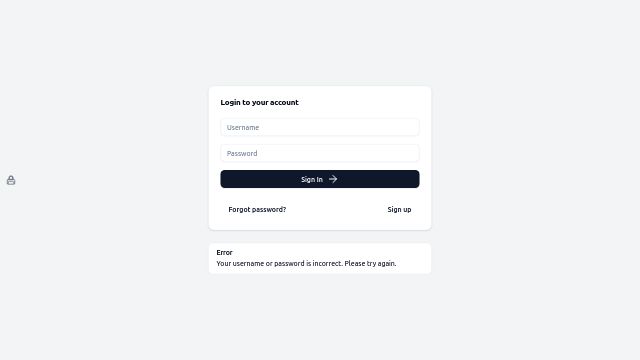Screen dimensions: 640x360
Task: Click the right end of the Password field
Action: (408, 153)
